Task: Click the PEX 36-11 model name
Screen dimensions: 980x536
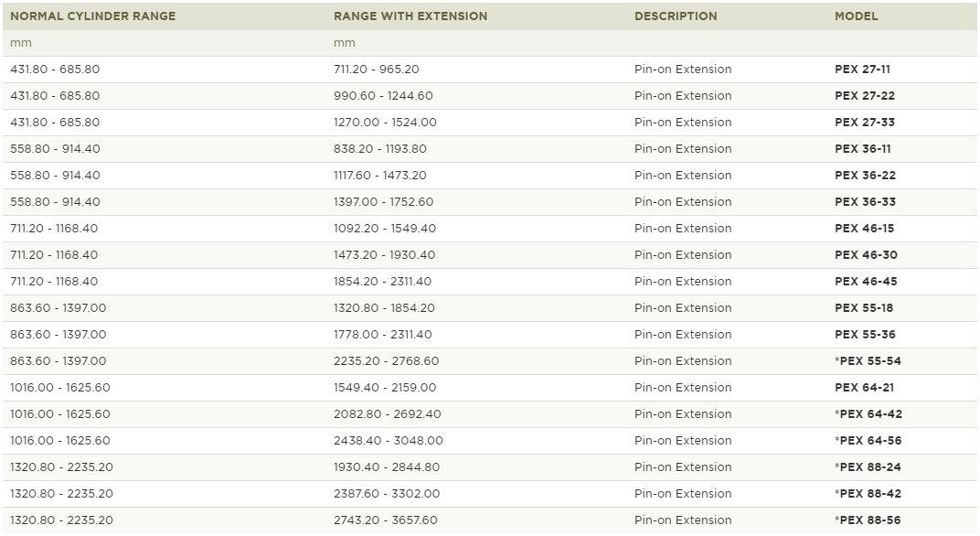Action: coord(862,149)
